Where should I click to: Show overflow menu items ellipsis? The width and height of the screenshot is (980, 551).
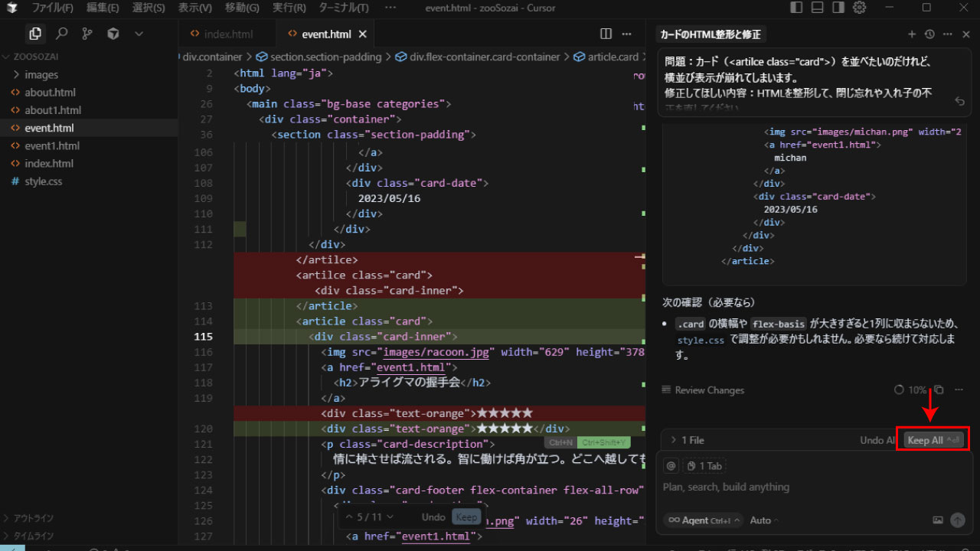390,8
